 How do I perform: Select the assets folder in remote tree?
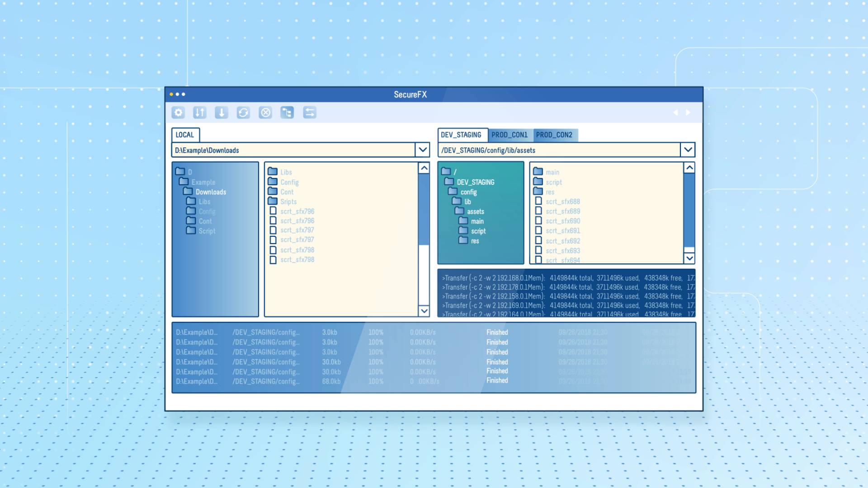pyautogui.click(x=475, y=211)
